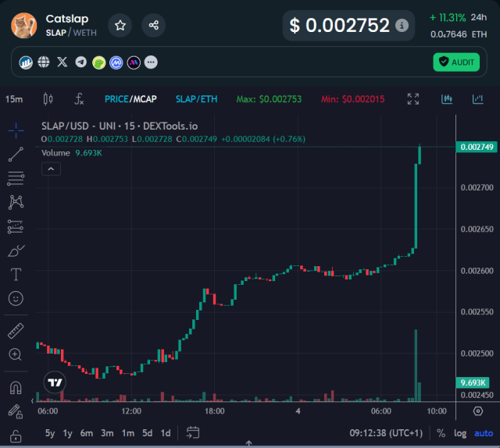Set chart range to 1m

tap(128, 433)
